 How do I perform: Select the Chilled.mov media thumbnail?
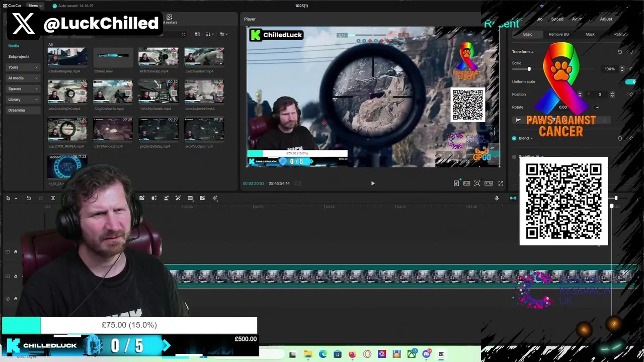click(113, 57)
